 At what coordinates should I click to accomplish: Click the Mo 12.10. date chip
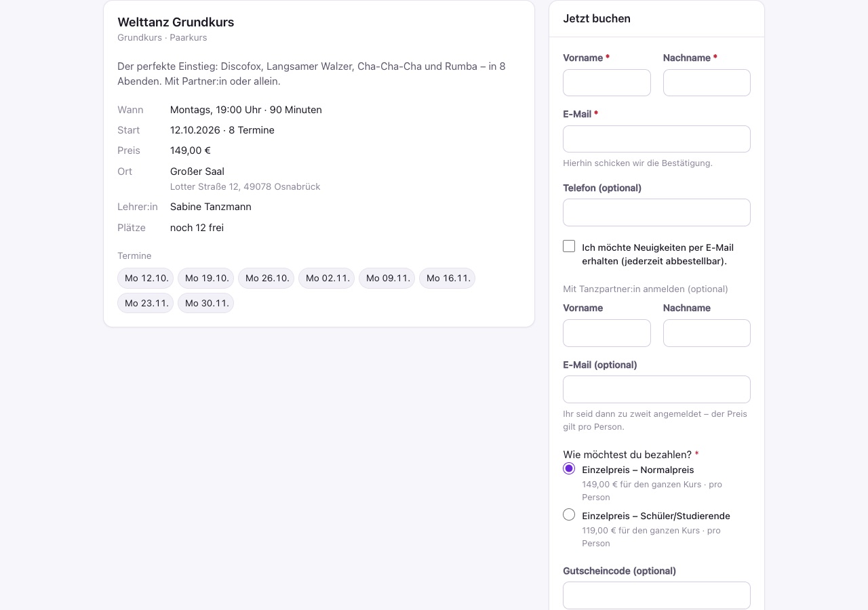(x=146, y=278)
